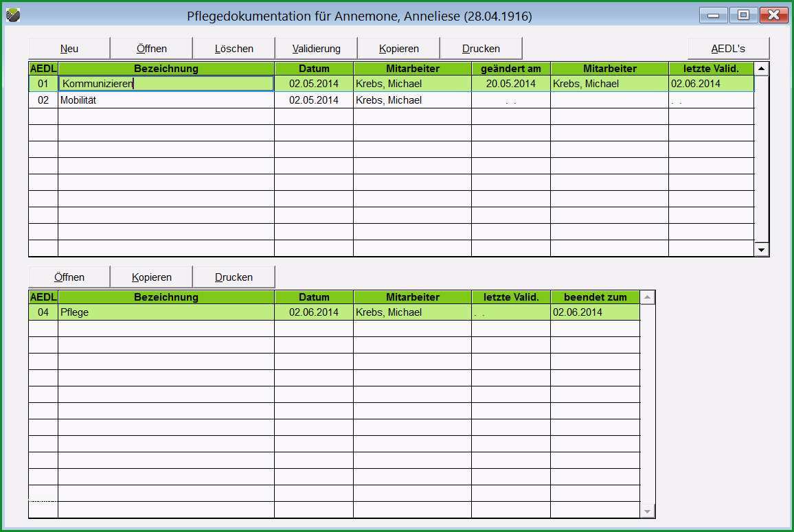The image size is (794, 532).
Task: Open the AEDL's list button
Action: (x=728, y=49)
